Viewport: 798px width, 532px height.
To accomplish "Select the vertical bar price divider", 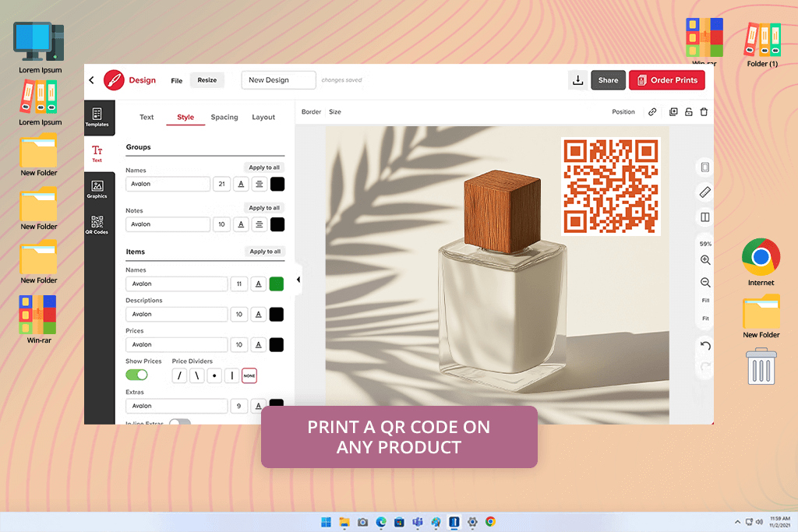I will click(x=232, y=376).
